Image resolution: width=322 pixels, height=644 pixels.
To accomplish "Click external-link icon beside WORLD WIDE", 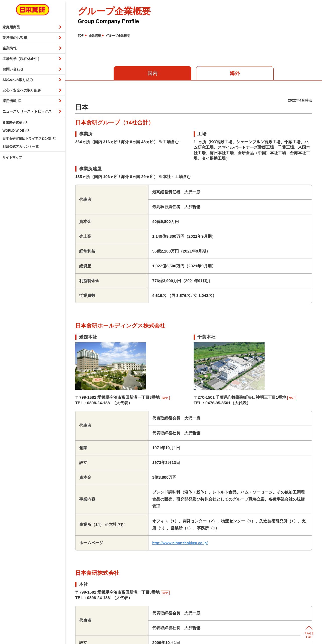I will pos(27,130).
